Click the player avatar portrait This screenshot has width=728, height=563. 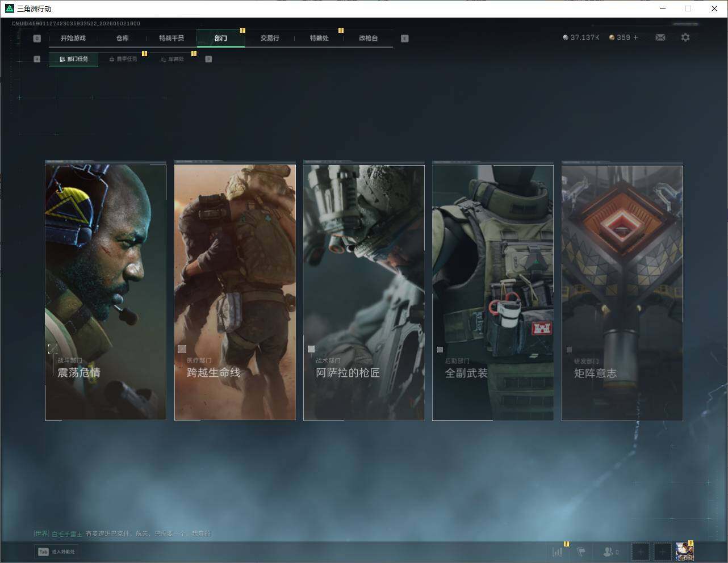click(684, 551)
